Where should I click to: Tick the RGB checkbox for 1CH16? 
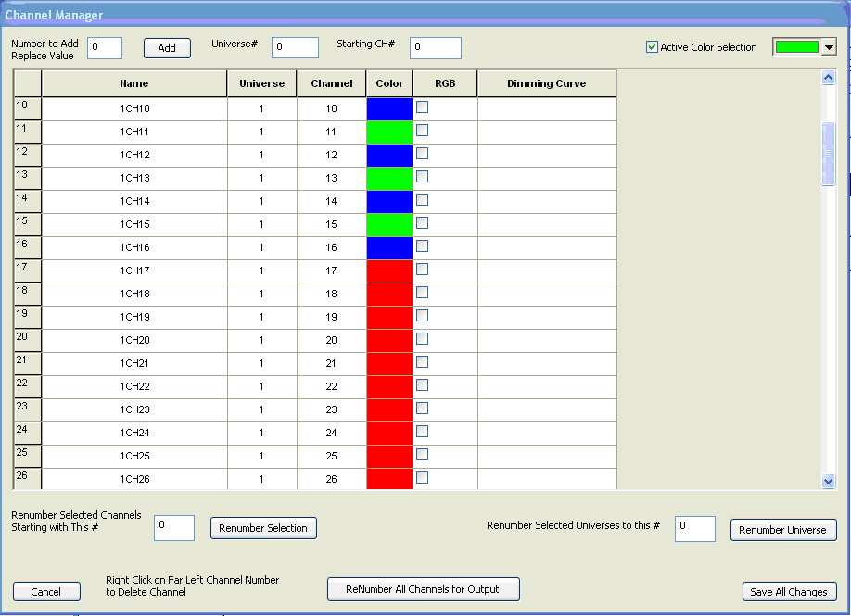422,246
